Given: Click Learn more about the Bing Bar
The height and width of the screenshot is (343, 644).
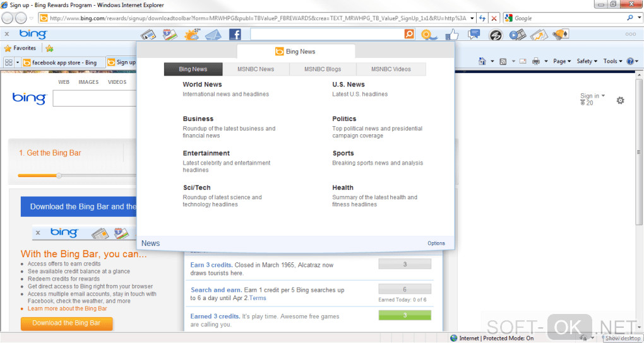Looking at the screenshot, I should [x=68, y=308].
